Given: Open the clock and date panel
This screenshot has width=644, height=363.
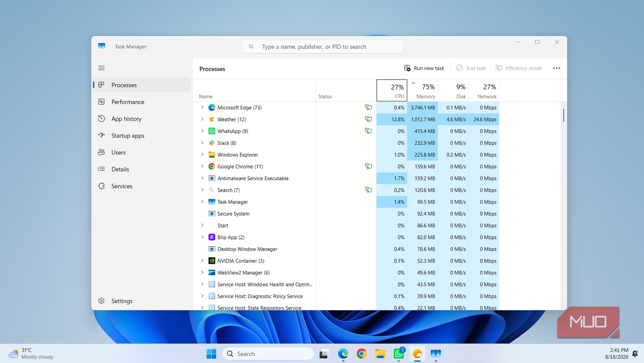Looking at the screenshot, I should 617,354.
